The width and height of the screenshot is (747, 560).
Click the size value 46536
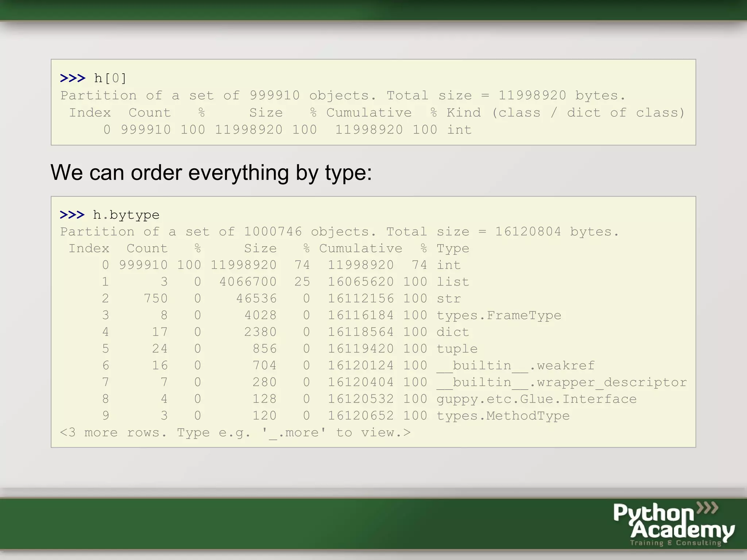tap(256, 298)
